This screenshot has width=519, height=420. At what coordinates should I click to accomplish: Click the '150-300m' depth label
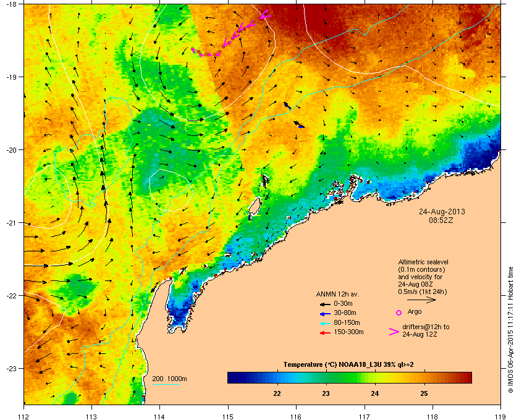click(x=348, y=332)
